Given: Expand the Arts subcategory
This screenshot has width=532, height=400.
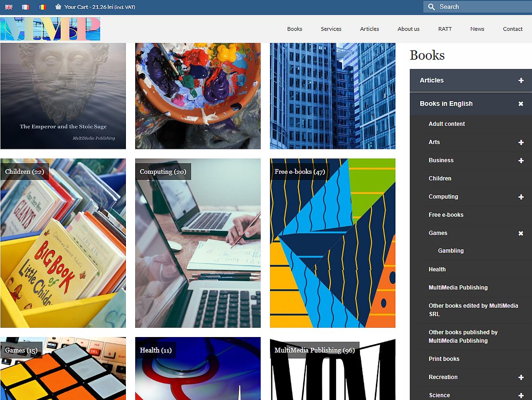Looking at the screenshot, I should (x=521, y=142).
